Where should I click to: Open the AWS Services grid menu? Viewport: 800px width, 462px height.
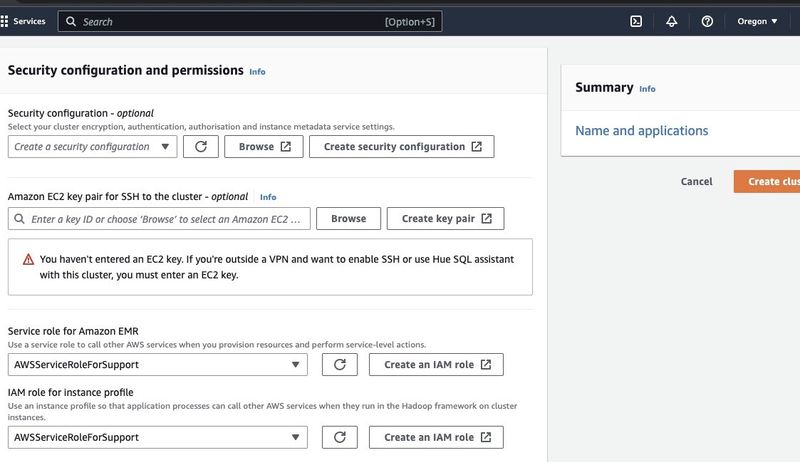click(x=5, y=21)
